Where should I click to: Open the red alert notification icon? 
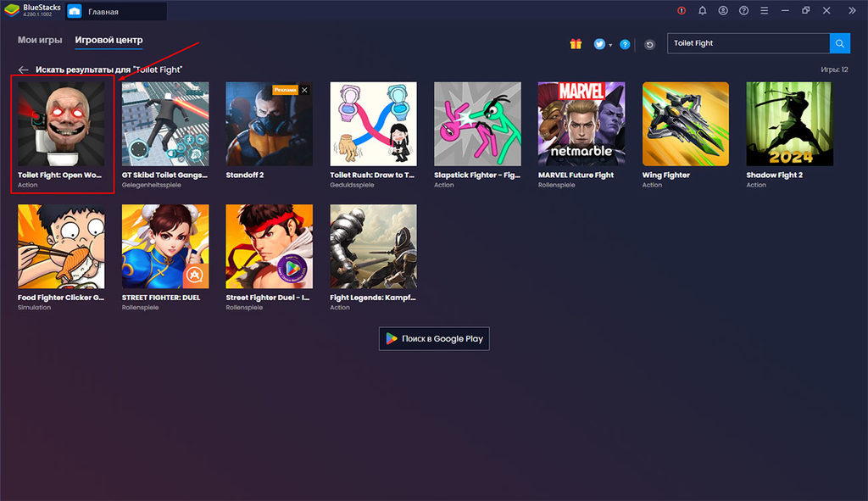[682, 10]
